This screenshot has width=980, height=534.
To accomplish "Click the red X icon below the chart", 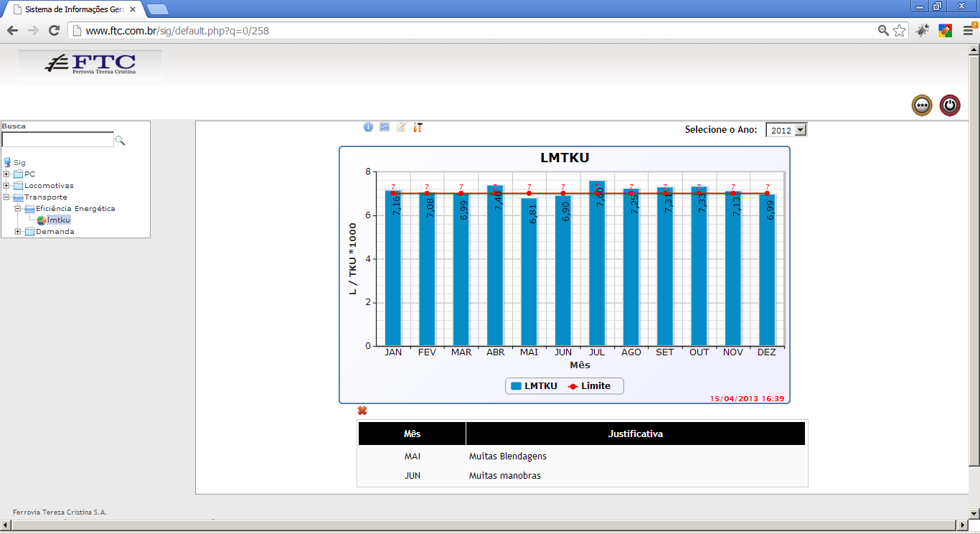I will click(362, 411).
